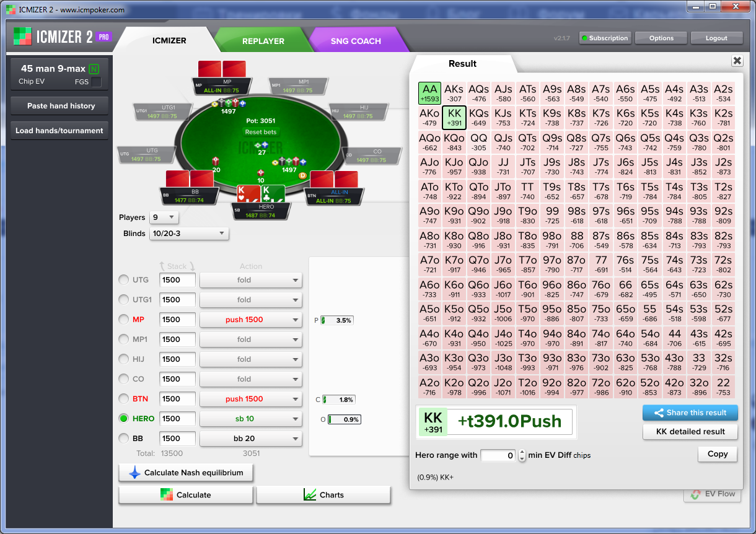The image size is (756, 534).
Task: Click the MP range bar showing 3.5%
Action: tap(337, 320)
